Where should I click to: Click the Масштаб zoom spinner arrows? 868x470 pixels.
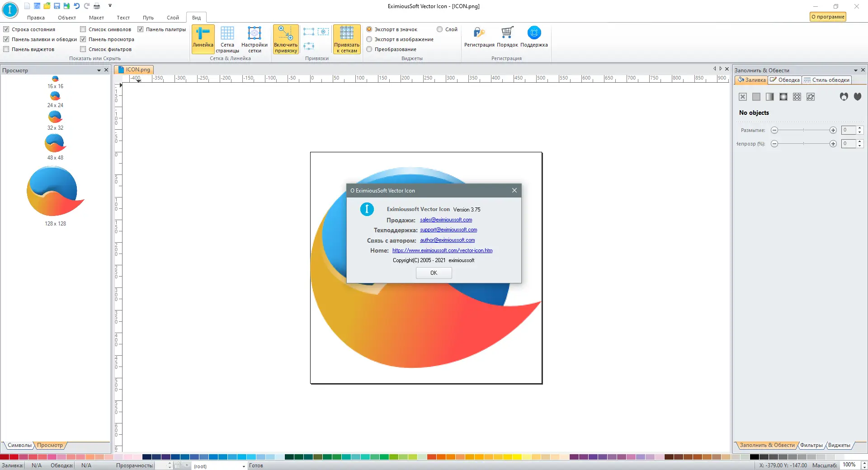[864, 465]
